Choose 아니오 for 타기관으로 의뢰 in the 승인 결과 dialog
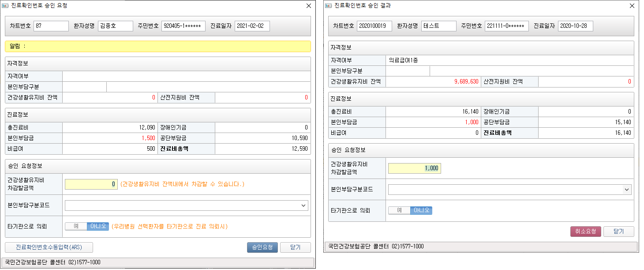The height and width of the screenshot is (270, 644). point(421,210)
